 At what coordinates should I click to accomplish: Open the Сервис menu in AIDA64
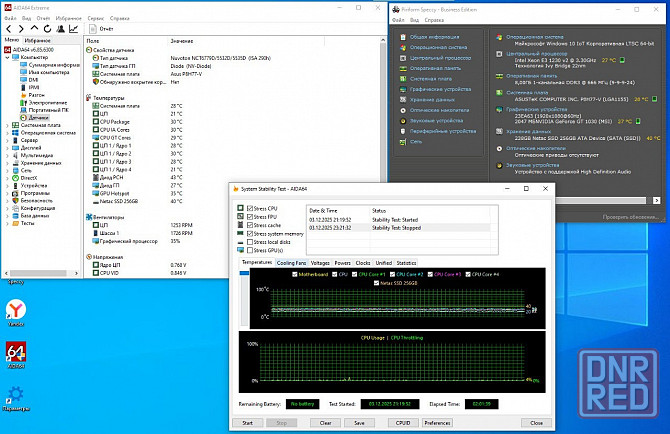[95, 17]
